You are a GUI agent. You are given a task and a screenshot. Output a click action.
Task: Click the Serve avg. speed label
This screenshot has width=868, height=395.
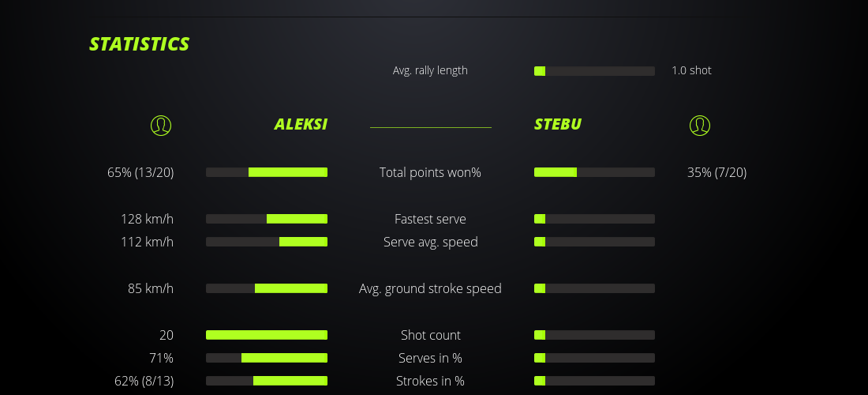[x=430, y=242]
